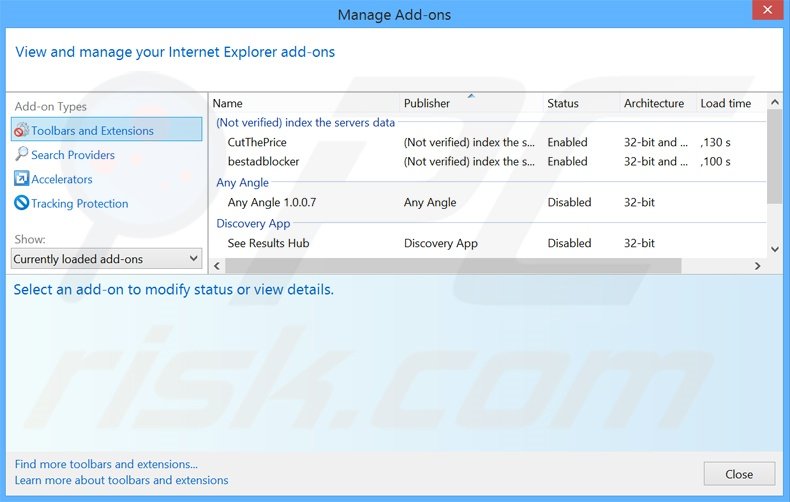Click the horizontal scrollbar thumb
Viewport: 790px width, 502px height.
pyautogui.click(x=453, y=266)
